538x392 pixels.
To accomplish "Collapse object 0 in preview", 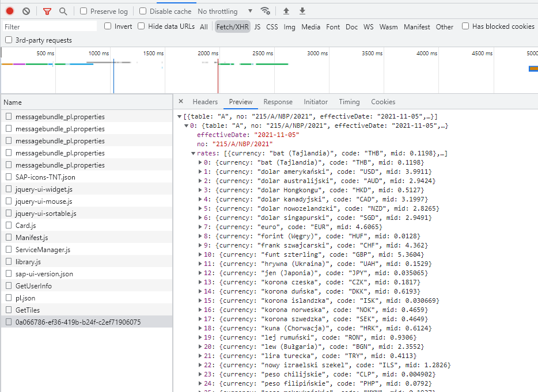I will (x=186, y=126).
